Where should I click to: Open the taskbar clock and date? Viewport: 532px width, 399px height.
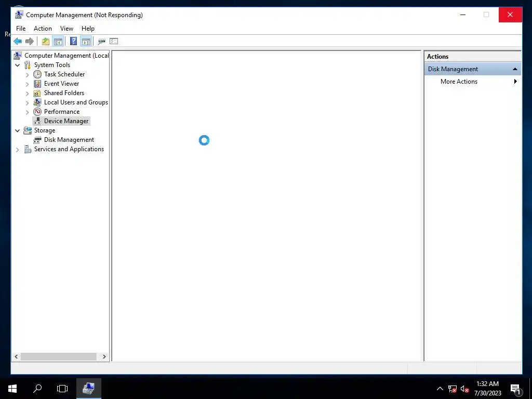[x=487, y=389]
